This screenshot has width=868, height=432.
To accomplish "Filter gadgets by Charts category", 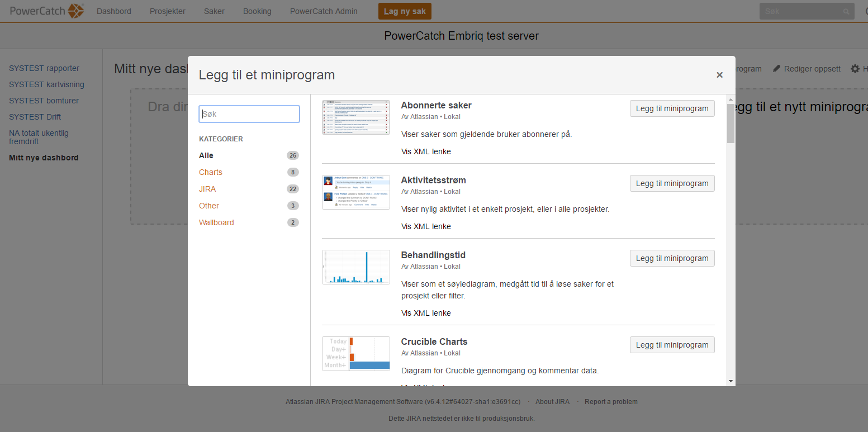I will (211, 172).
